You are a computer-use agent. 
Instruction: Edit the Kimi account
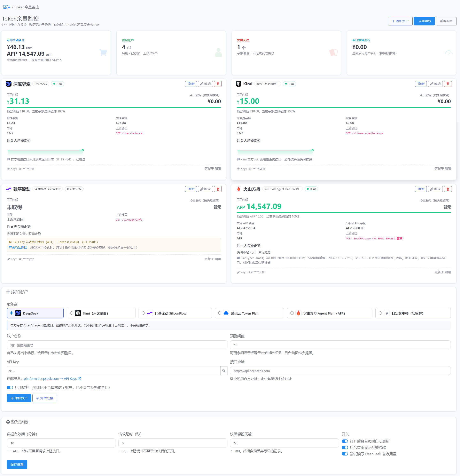pos(435,84)
